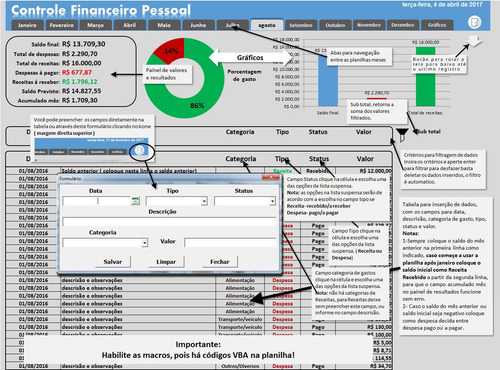
Task: Click the funnel filter icon beside Sub total
Action: (x=402, y=134)
